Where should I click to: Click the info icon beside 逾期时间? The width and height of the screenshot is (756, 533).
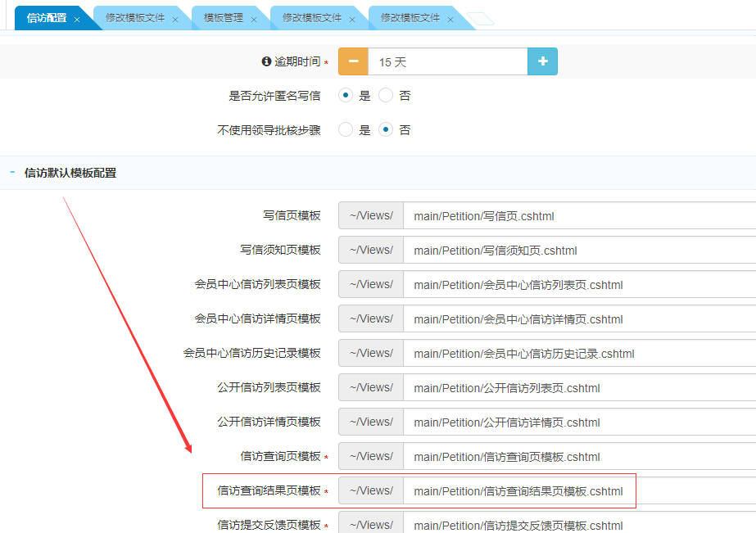coord(265,62)
